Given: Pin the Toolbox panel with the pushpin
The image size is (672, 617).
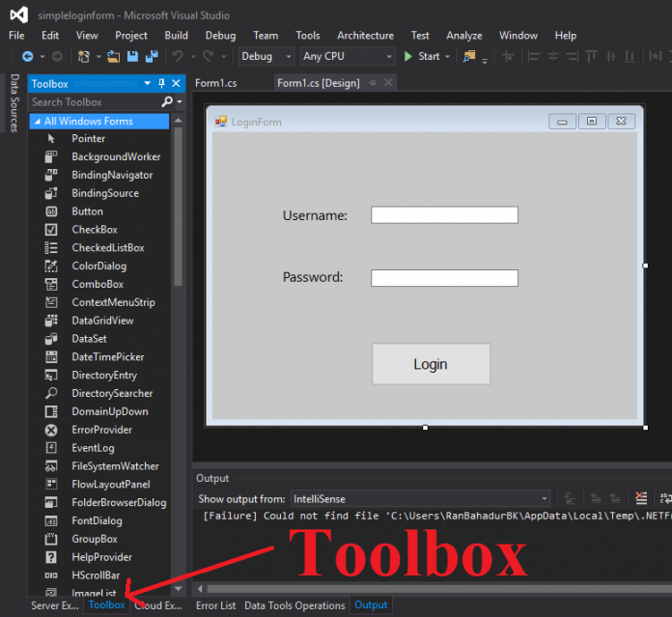Looking at the screenshot, I should point(161,84).
